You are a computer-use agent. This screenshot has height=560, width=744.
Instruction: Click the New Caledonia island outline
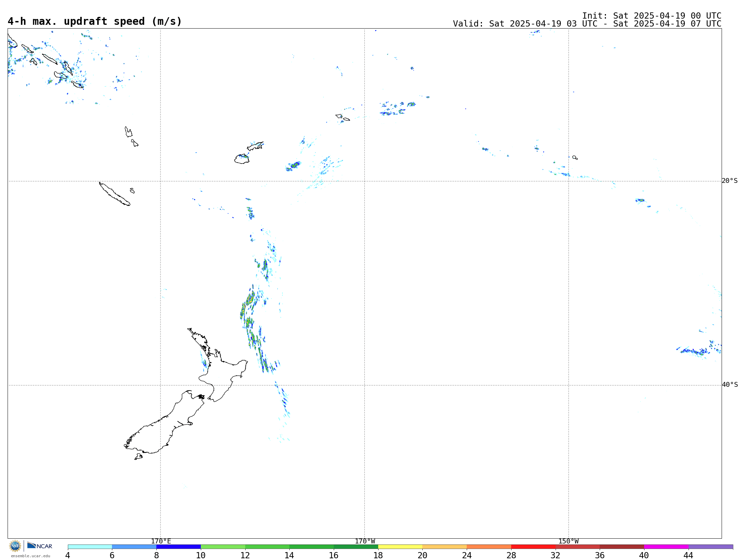(114, 194)
